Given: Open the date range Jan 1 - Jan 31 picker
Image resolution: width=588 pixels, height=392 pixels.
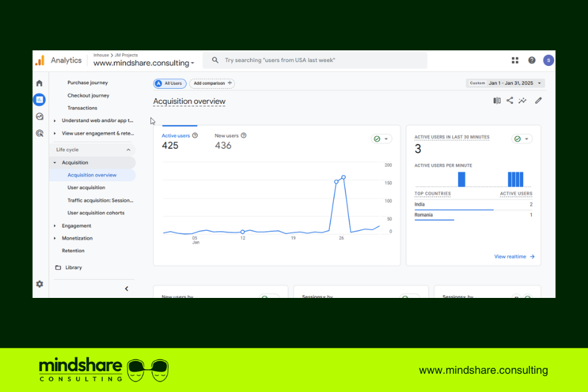Looking at the screenshot, I should click(x=505, y=83).
